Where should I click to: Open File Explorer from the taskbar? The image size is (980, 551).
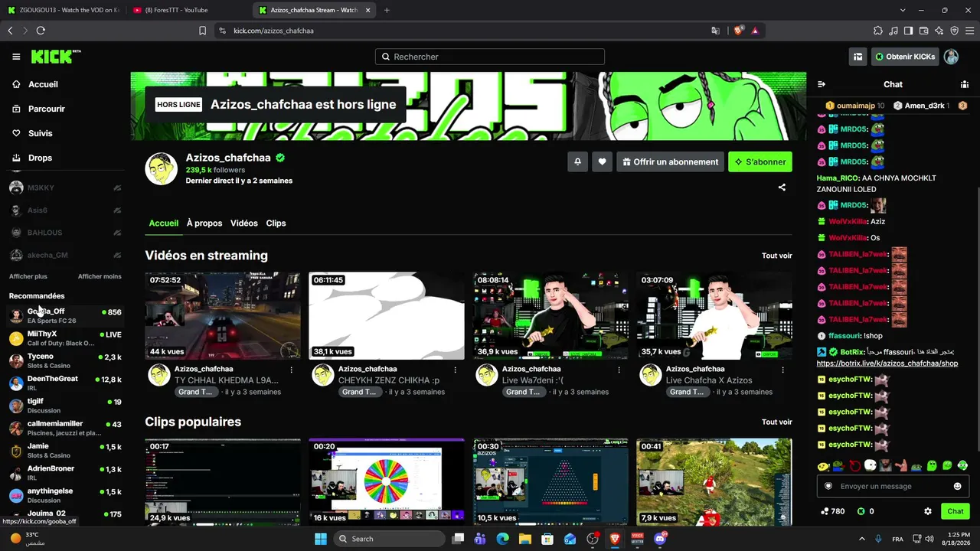click(x=525, y=539)
